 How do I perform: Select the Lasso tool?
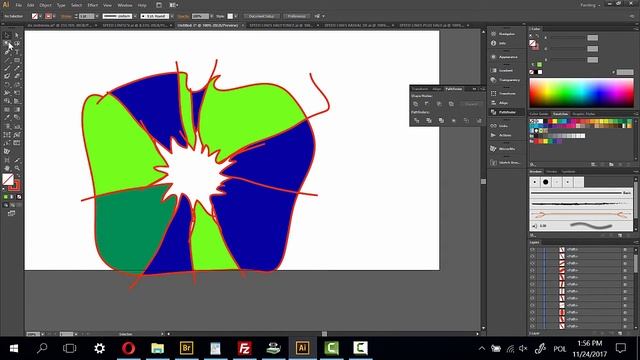17,43
